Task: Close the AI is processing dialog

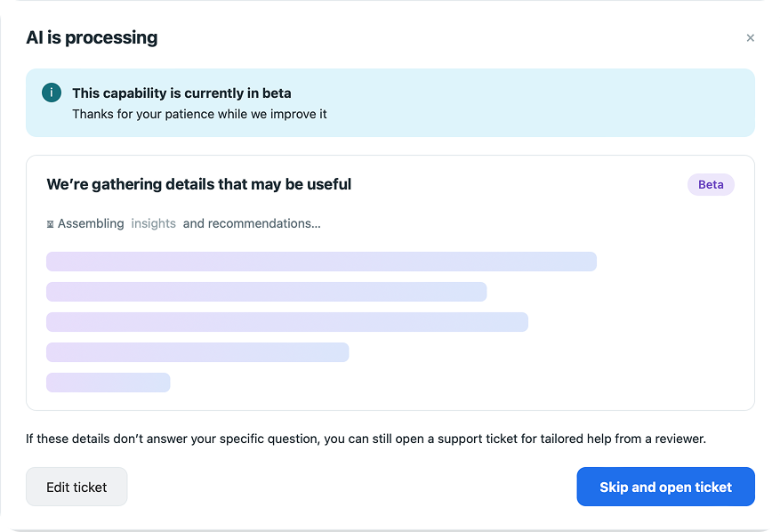Action: [x=750, y=38]
